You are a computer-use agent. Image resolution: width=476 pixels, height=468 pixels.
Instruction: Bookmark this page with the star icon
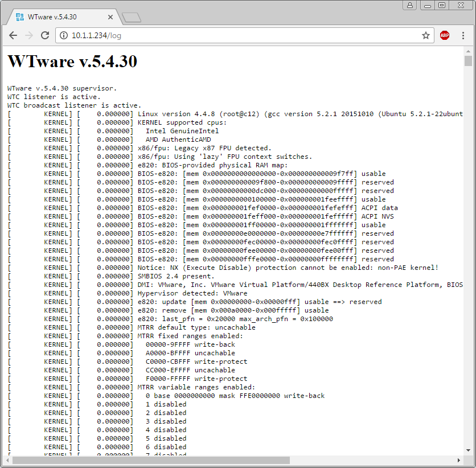(425, 35)
